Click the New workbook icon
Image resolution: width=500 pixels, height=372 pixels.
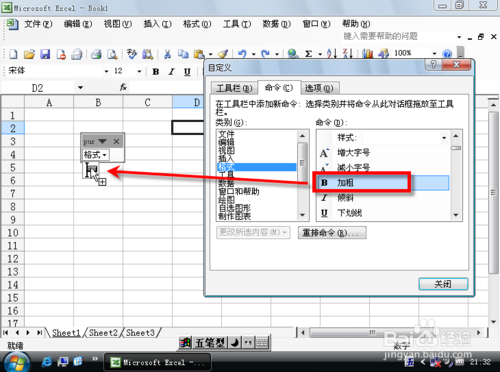click(x=13, y=54)
